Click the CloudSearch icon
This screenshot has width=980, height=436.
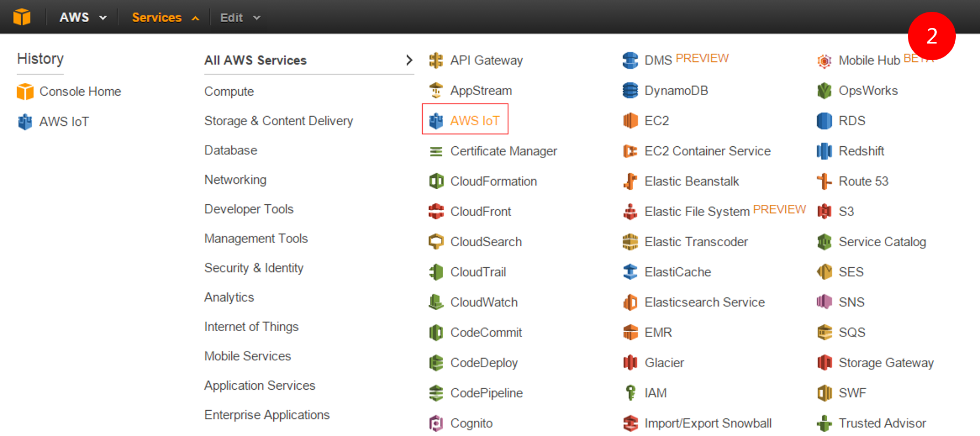click(x=436, y=241)
